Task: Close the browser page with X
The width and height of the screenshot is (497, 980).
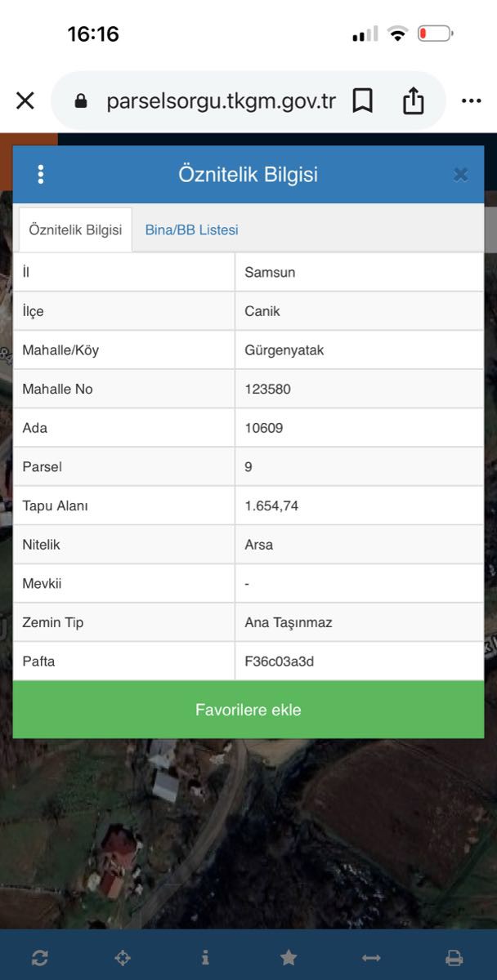Action: tap(25, 100)
